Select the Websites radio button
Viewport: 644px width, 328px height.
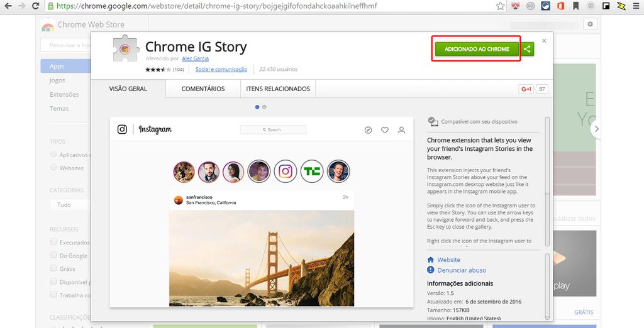click(x=53, y=168)
